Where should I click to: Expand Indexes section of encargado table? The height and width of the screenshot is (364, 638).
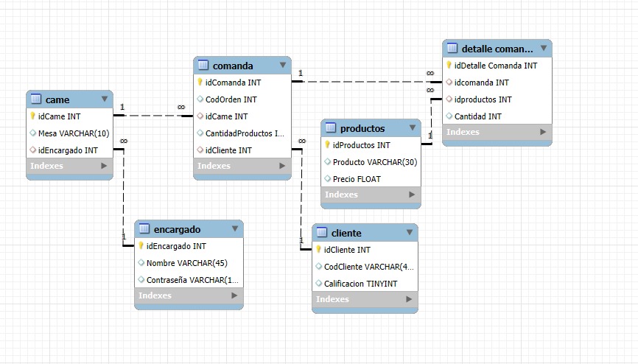234,295
